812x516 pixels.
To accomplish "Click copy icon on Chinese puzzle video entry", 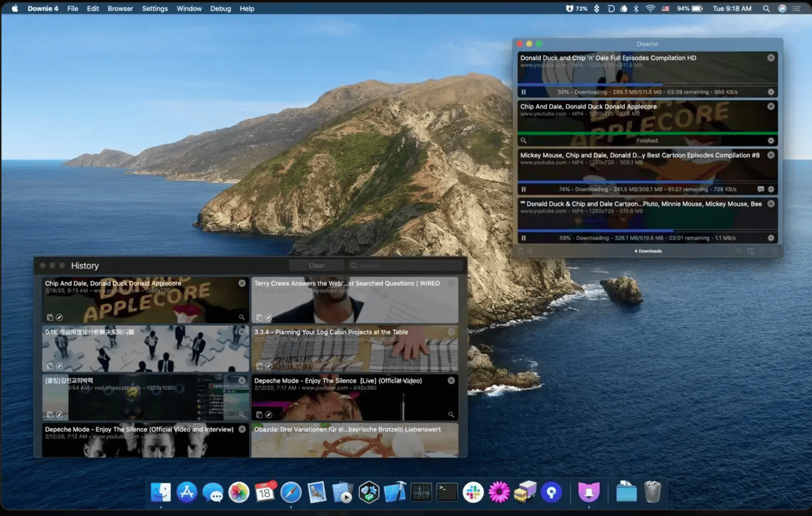I will pos(50,366).
